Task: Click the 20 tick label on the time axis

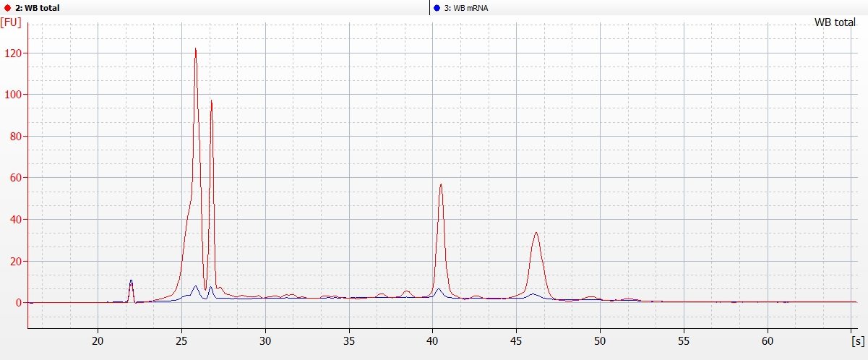Action: pos(98,339)
